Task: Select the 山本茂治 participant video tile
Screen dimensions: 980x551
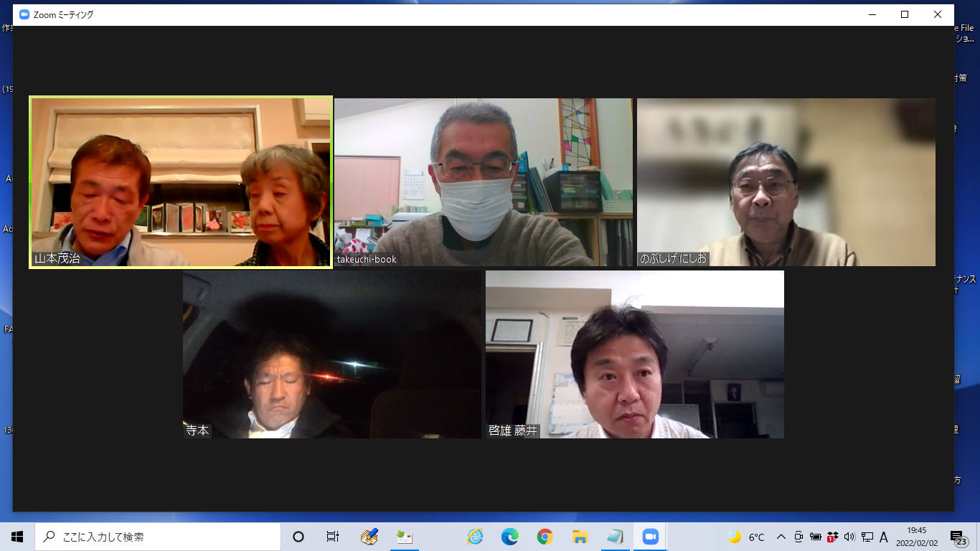Action: pyautogui.click(x=181, y=182)
